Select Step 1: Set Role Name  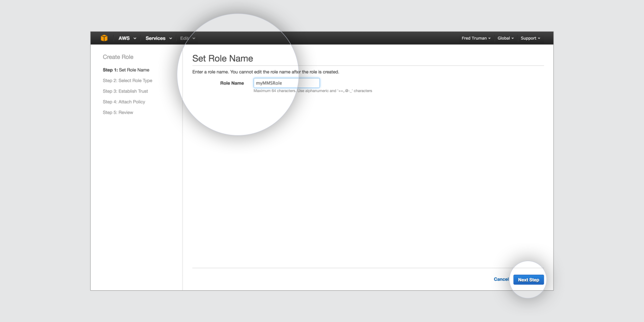(126, 70)
